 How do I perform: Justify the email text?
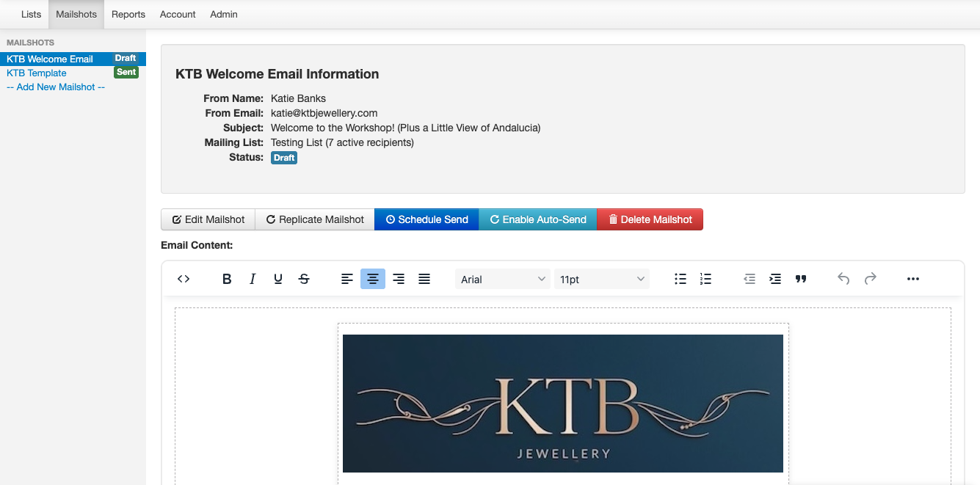[424, 279]
